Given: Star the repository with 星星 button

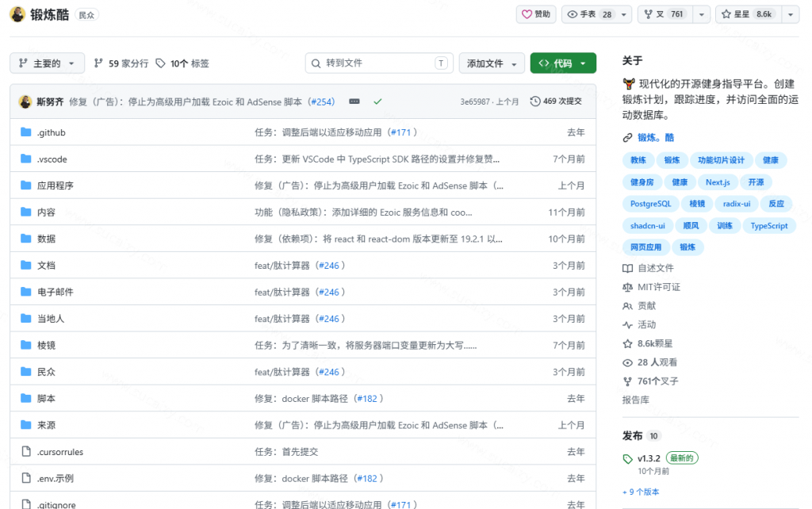Looking at the screenshot, I should 749,14.
